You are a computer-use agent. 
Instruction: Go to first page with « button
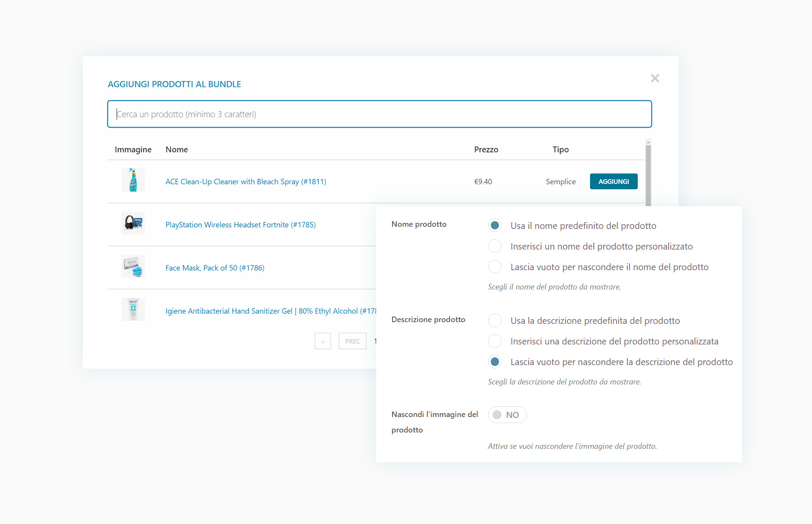pyautogui.click(x=322, y=341)
